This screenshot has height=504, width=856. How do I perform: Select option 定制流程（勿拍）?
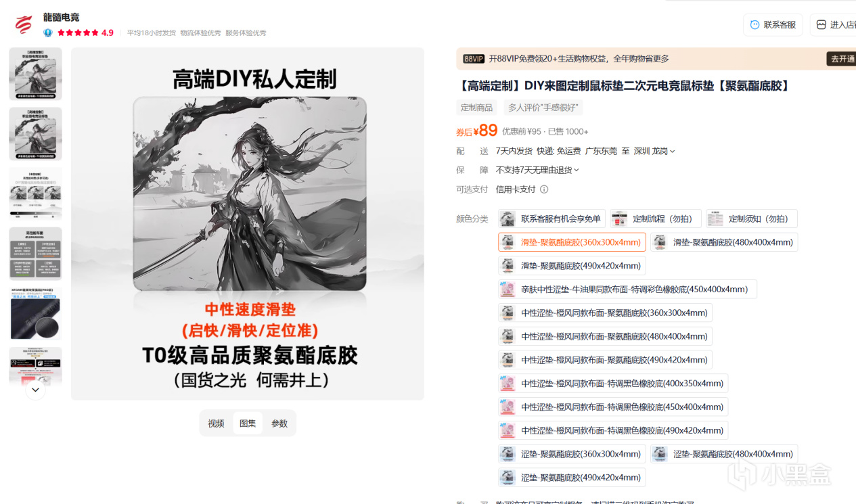655,219
